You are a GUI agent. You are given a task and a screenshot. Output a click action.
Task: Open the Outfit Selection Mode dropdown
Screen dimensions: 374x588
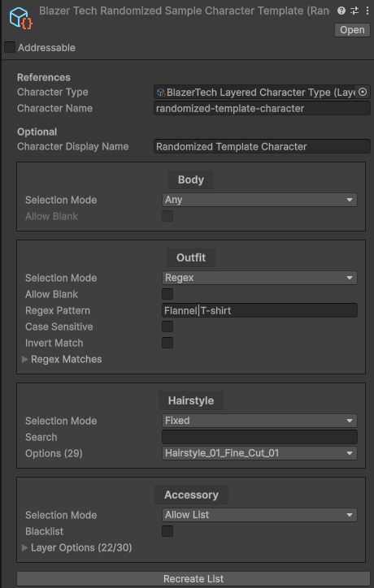[259, 278]
